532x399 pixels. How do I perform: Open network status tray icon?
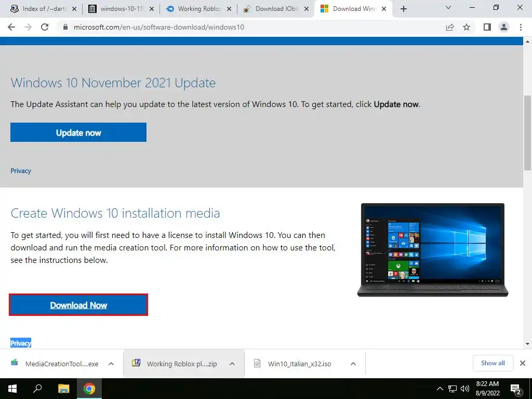tap(453, 389)
